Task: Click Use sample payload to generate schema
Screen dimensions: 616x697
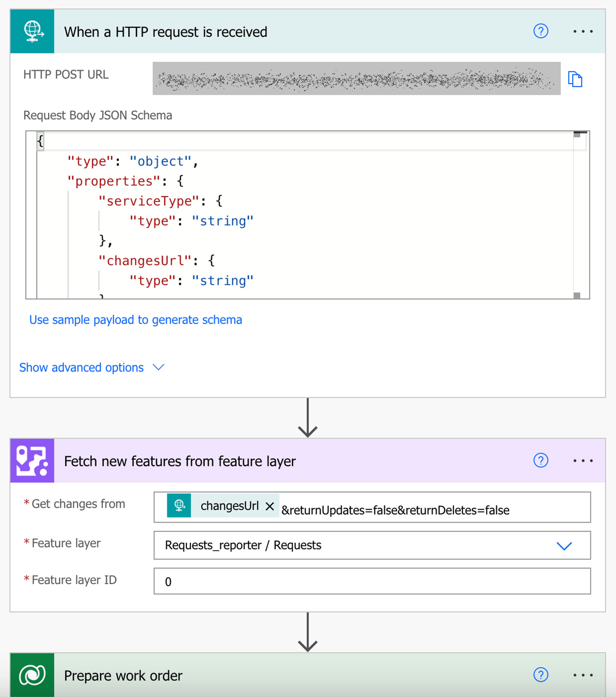Action: [x=135, y=320]
